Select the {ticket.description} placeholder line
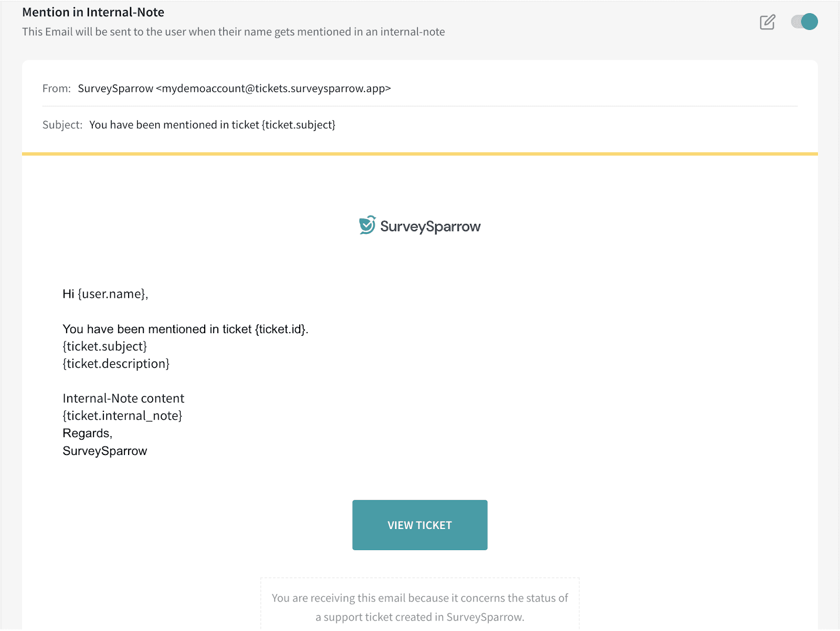 point(116,364)
